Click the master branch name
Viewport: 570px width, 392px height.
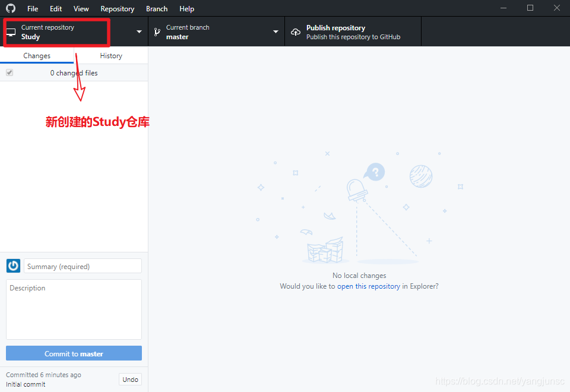(178, 37)
